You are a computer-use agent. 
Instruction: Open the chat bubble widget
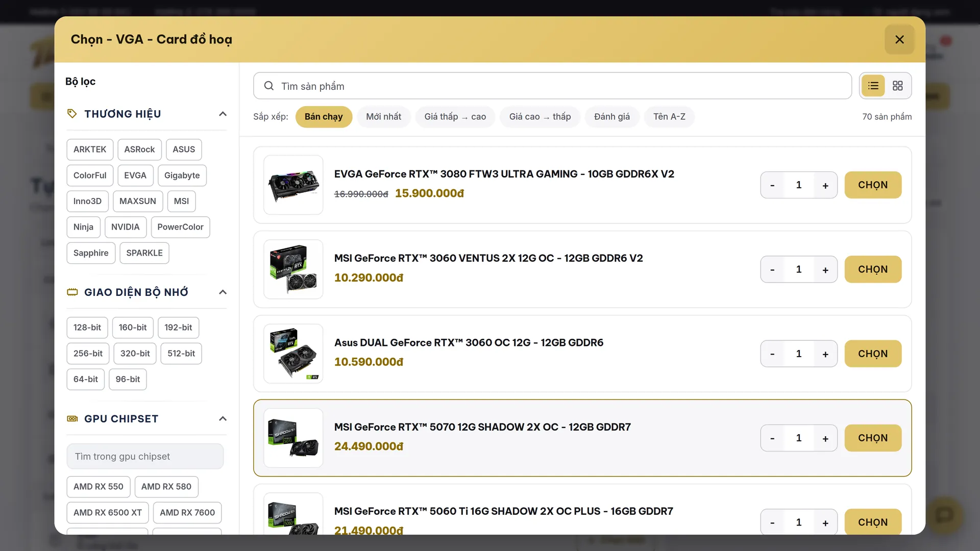click(944, 515)
